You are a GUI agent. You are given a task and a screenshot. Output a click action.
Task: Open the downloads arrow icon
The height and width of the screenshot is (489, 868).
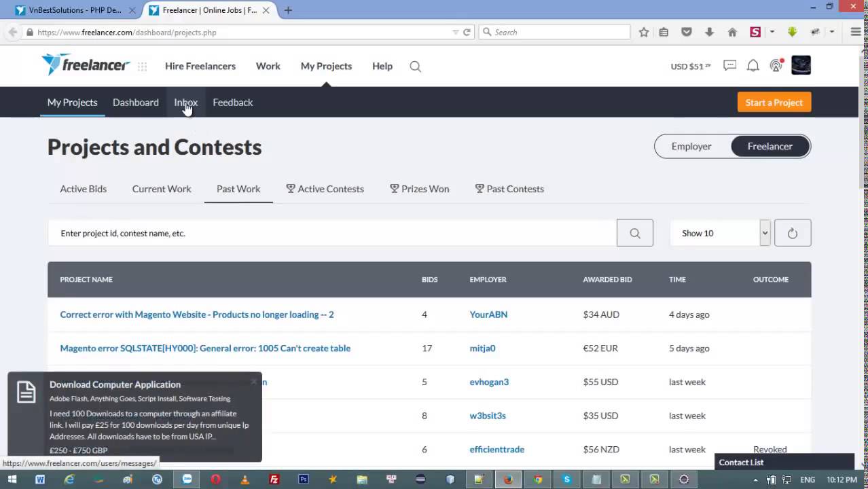[x=709, y=32]
